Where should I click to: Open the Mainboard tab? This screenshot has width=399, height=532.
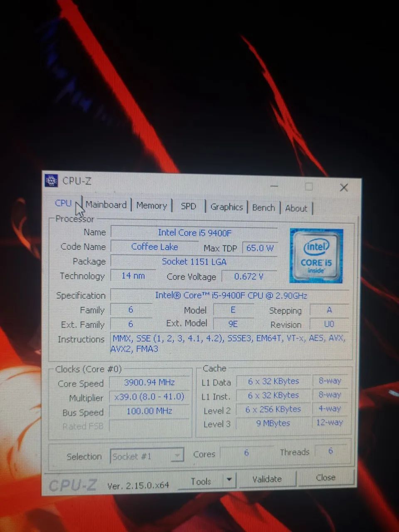pos(106,204)
